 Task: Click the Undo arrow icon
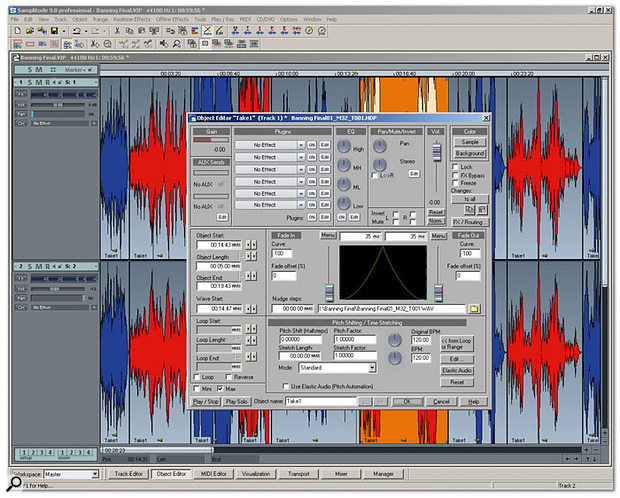77,30
